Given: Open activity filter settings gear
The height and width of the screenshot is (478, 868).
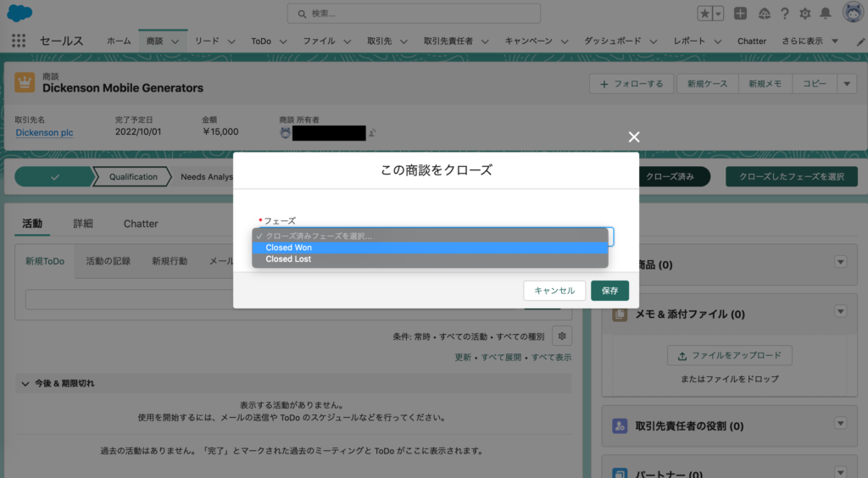Looking at the screenshot, I should click(x=562, y=336).
